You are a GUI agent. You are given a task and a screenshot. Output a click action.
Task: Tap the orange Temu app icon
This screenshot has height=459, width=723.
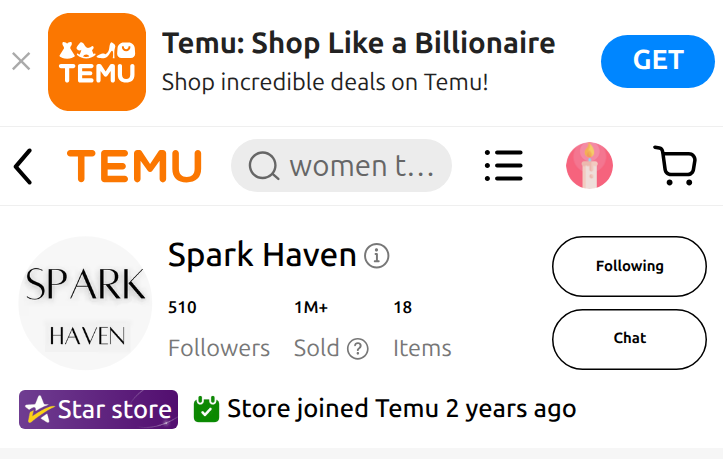[97, 62]
